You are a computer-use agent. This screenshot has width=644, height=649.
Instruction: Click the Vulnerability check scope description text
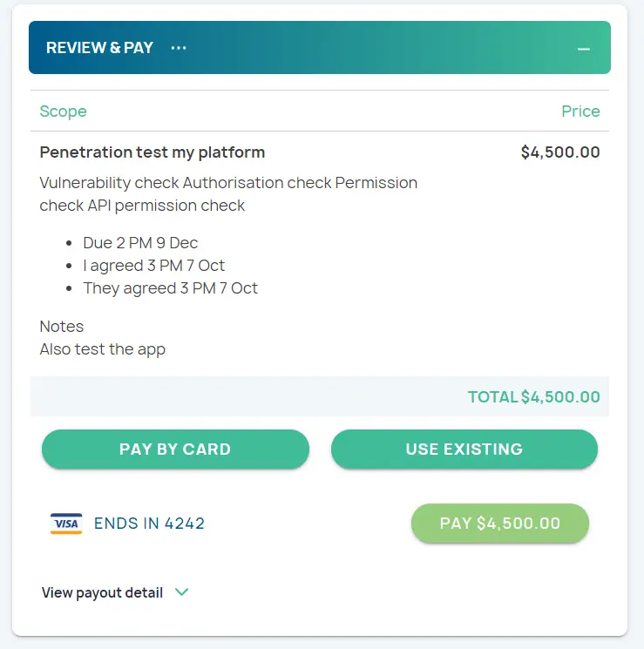228,194
